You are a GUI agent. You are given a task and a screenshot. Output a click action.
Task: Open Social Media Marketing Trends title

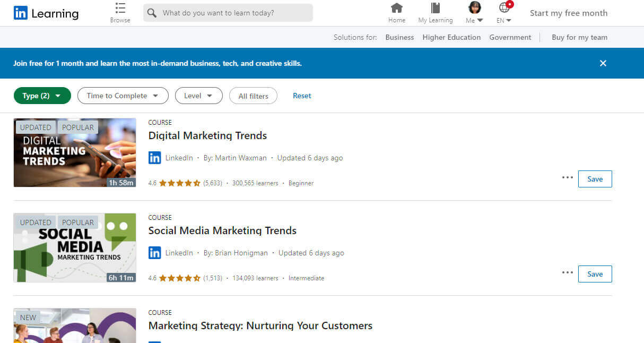(x=222, y=230)
